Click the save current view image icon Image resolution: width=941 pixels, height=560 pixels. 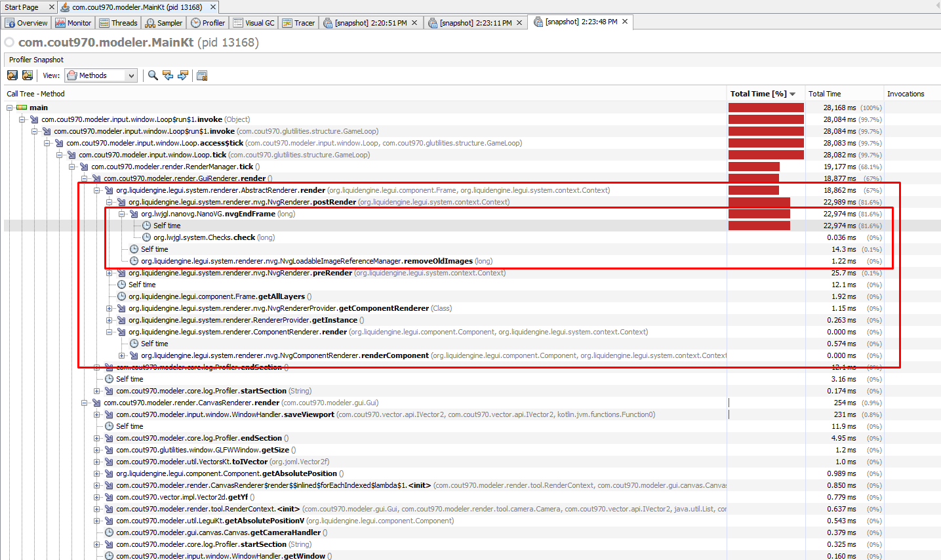[x=28, y=75]
